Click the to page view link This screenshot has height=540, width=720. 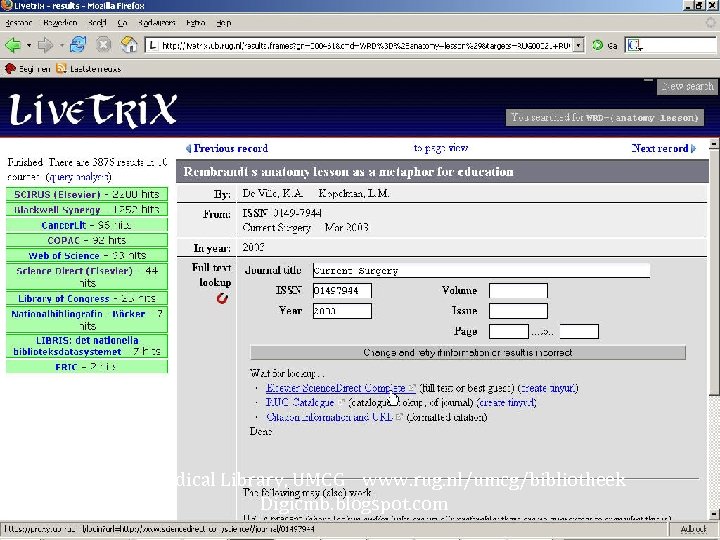441,148
